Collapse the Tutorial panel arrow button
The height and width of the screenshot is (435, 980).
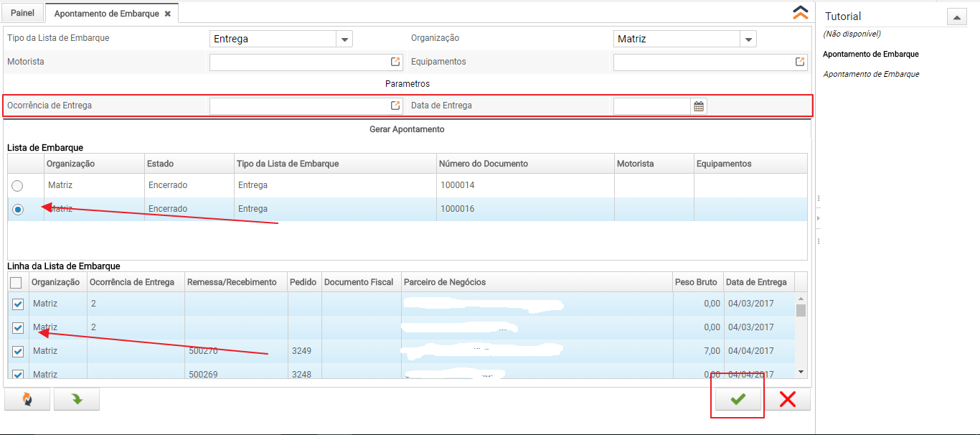point(957,17)
